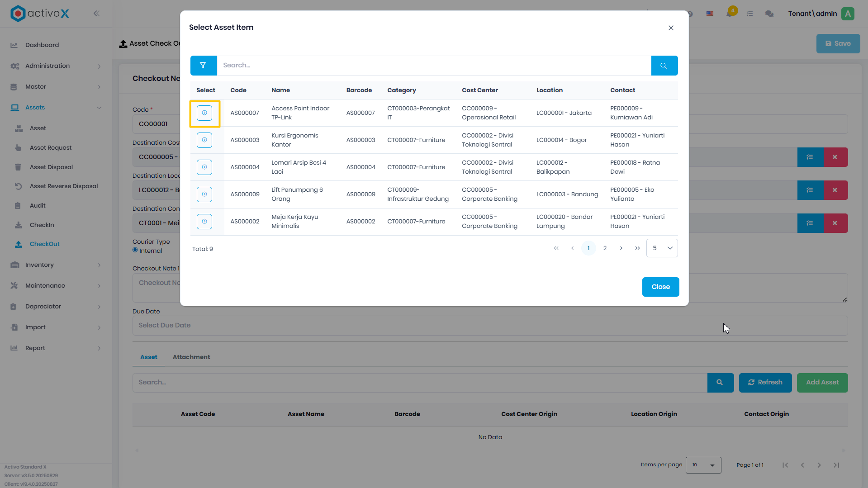Viewport: 868px width, 488px height.
Task: Open the CheckIn sidebar item
Action: click(42, 225)
